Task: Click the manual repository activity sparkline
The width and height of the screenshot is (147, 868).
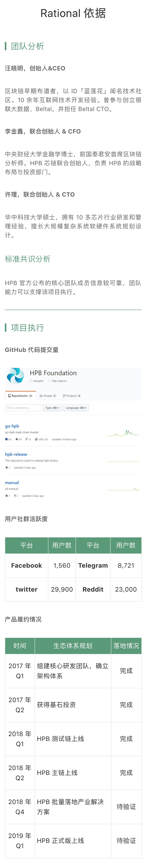Action: [123, 489]
